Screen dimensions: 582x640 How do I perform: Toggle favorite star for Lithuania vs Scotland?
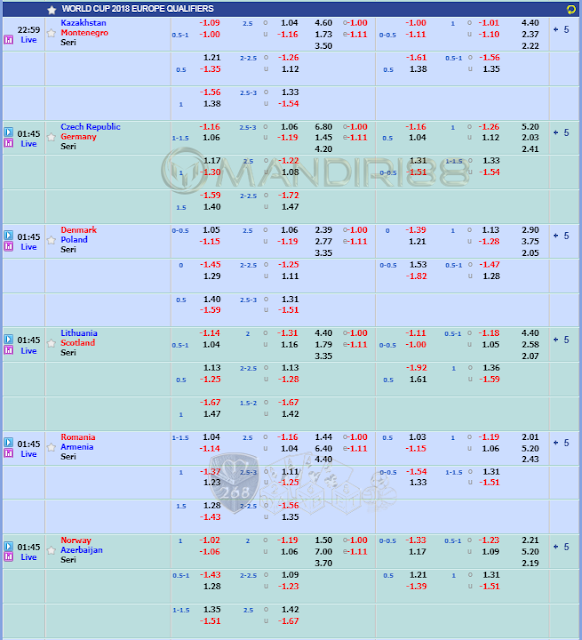point(51,343)
